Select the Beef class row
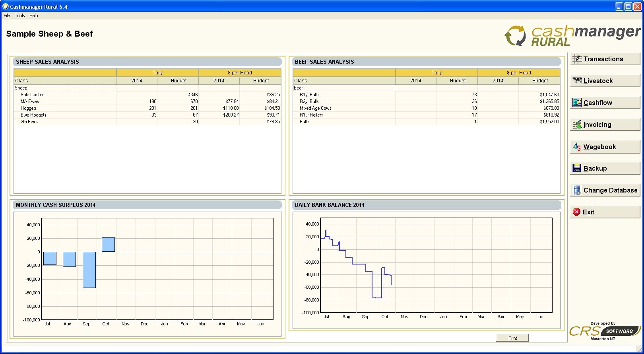The height and width of the screenshot is (354, 644). tap(427, 88)
